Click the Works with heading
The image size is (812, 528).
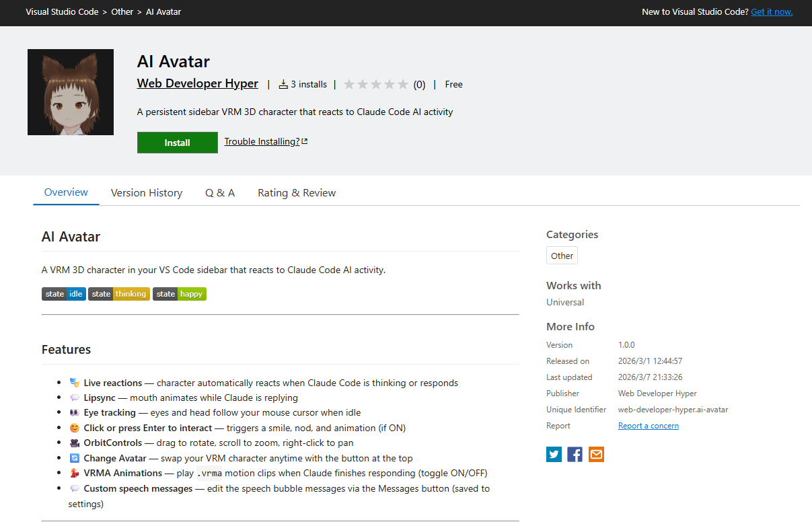pyautogui.click(x=574, y=285)
